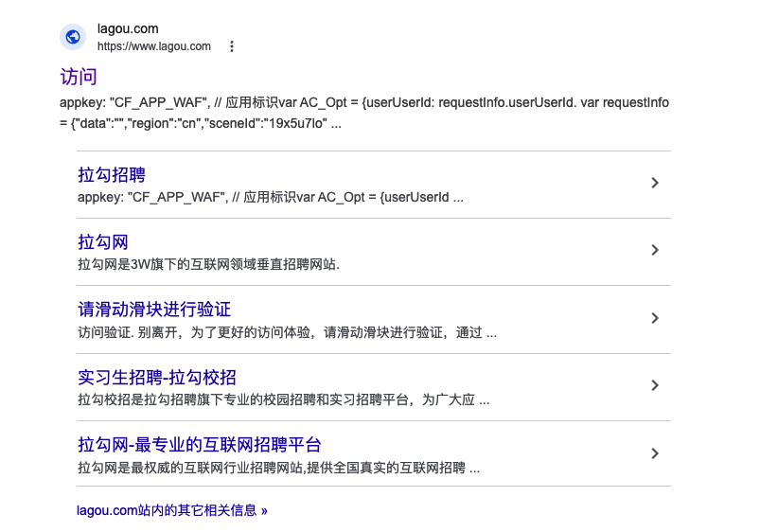Click the chevron arrow in 拉勾网 row
Screen dimensions: 760x532
(x=655, y=250)
